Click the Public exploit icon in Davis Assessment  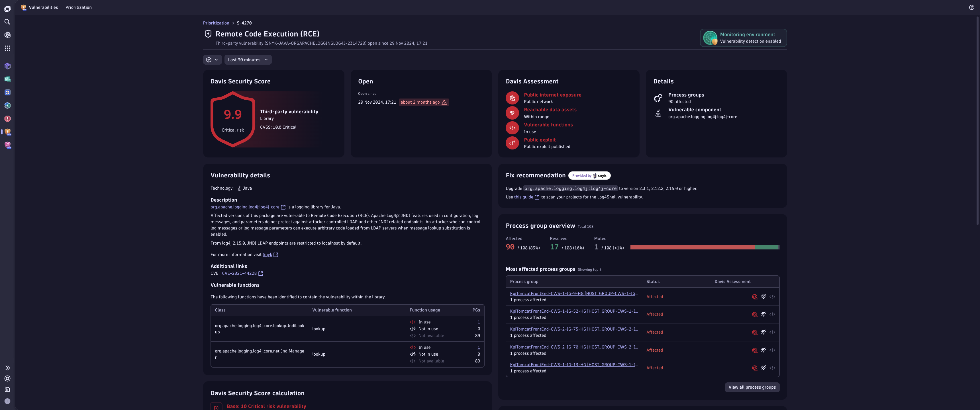coord(512,143)
